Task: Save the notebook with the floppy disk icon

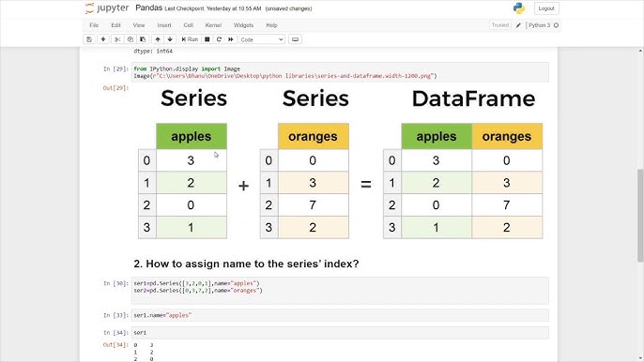Action: click(89, 39)
